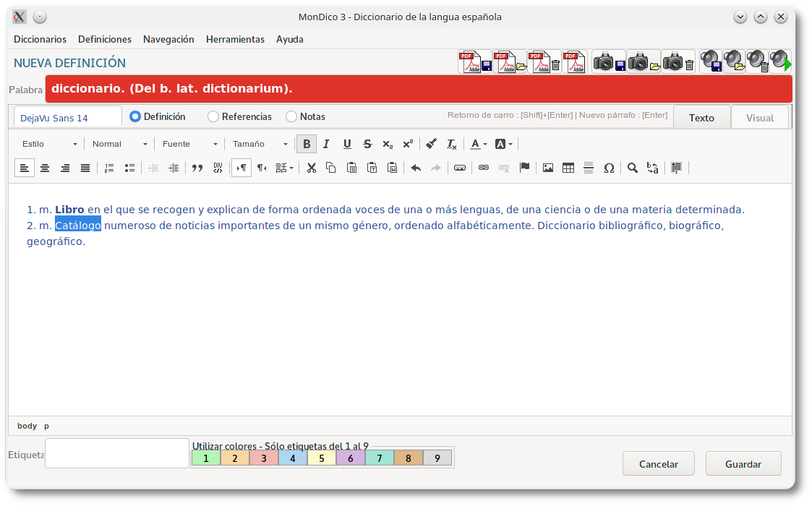Viewport: 812px width, 506px height.
Task: Click the Guardar button
Action: tap(743, 464)
